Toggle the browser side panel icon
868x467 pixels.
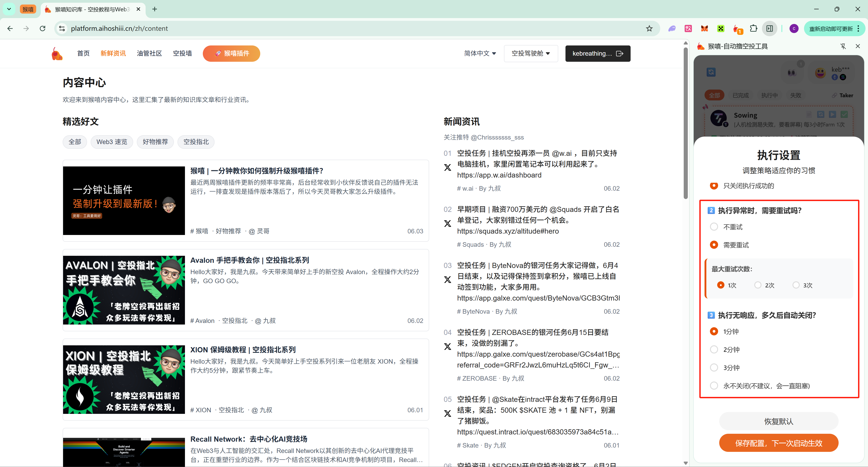[770, 29]
